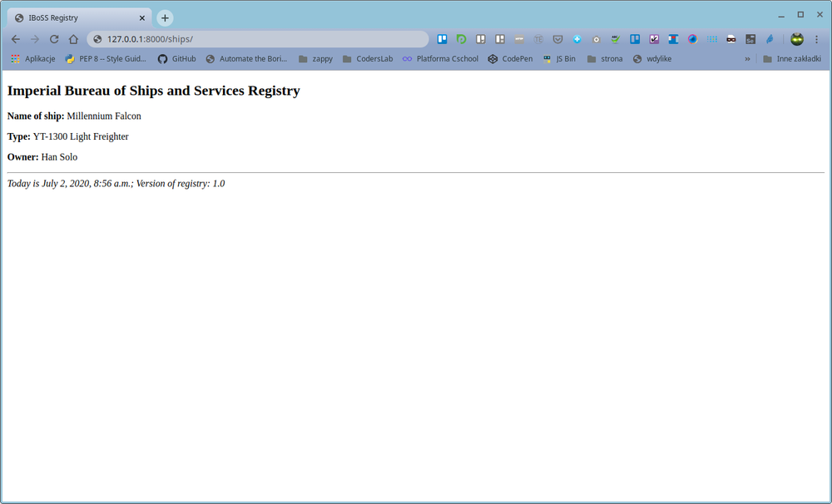Click the Han Solo owner text
This screenshot has width=832, height=504.
tap(59, 157)
